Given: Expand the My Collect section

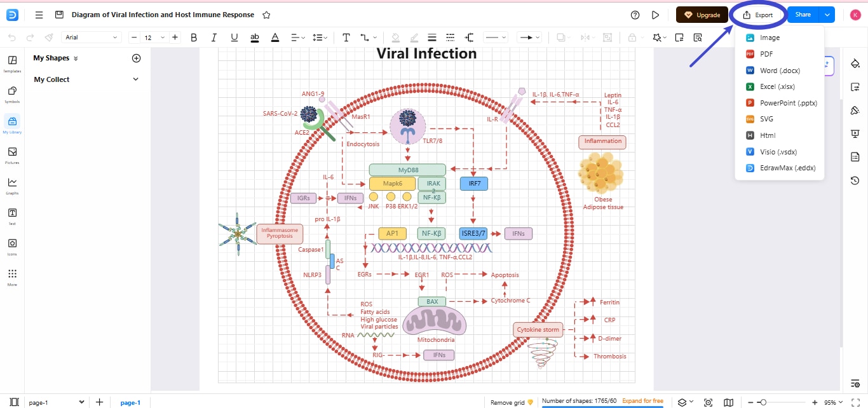Looking at the screenshot, I should [135, 79].
